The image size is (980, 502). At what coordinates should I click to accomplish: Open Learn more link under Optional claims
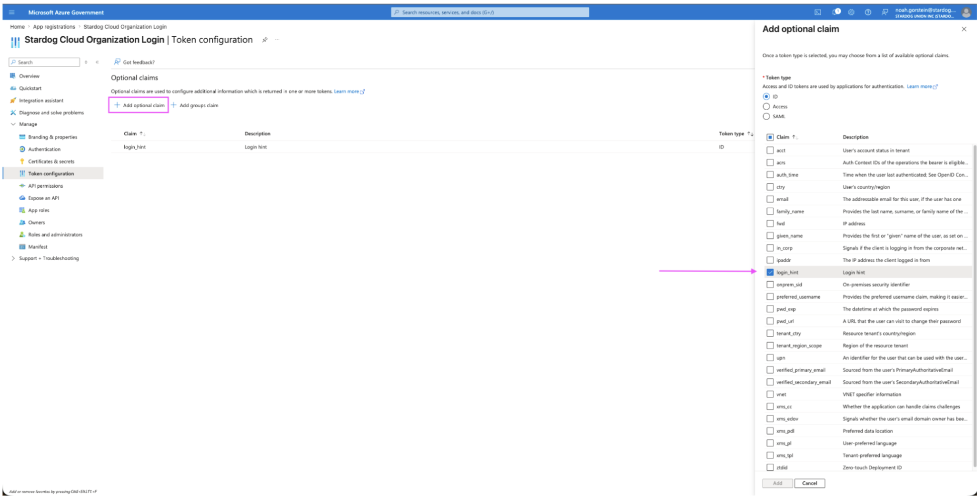(349, 92)
